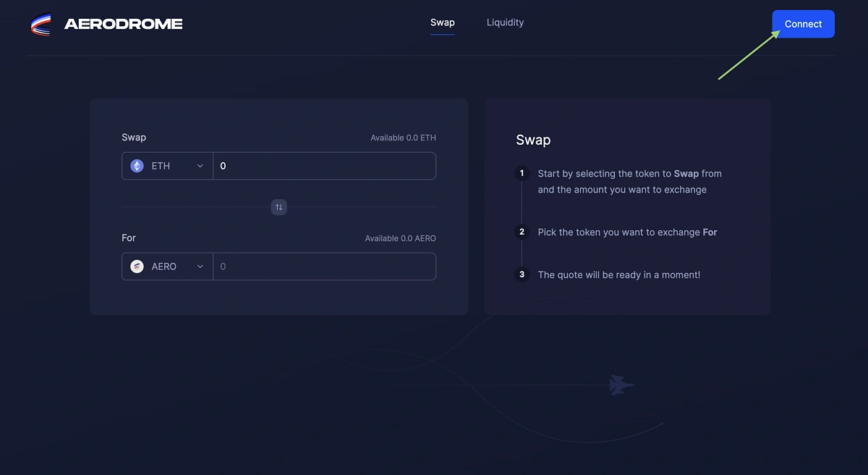
Task: Expand the ETH token dropdown chevron
Action: [200, 166]
